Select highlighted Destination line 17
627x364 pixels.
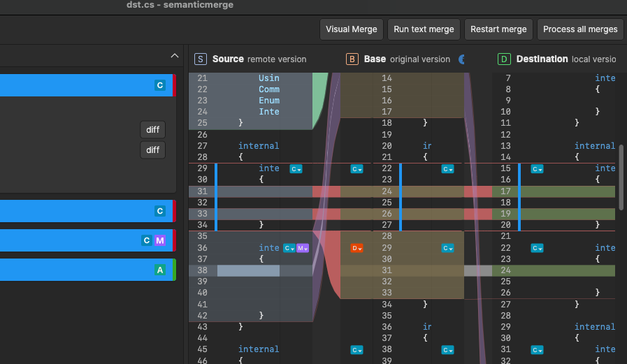[x=554, y=191]
